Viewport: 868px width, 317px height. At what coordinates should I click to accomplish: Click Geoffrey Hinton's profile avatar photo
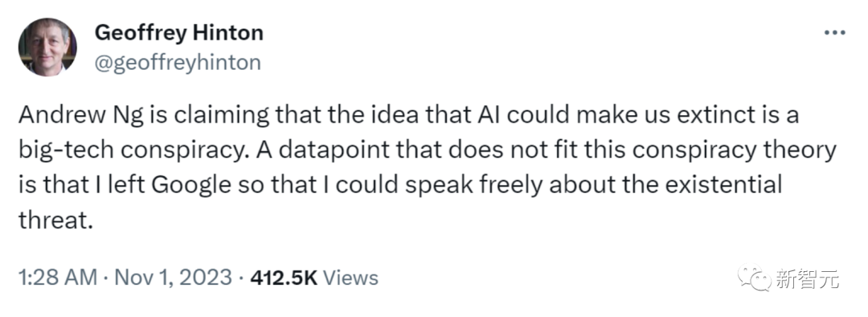point(47,47)
